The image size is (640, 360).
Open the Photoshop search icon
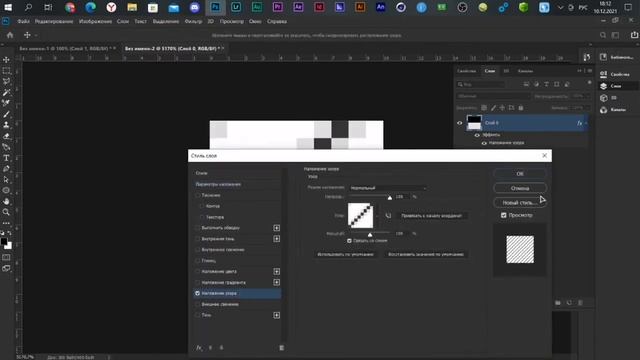pos(603,36)
